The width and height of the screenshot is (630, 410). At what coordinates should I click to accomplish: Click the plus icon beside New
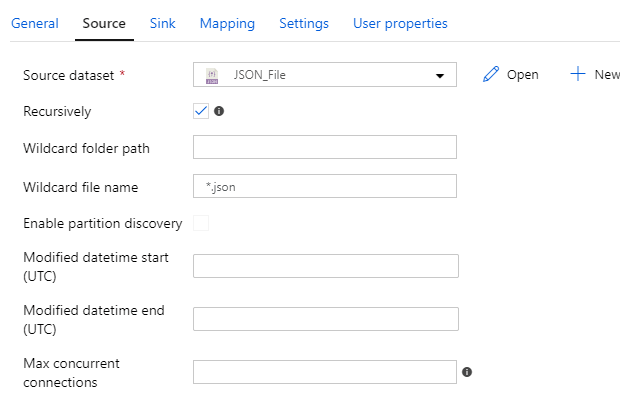point(578,75)
